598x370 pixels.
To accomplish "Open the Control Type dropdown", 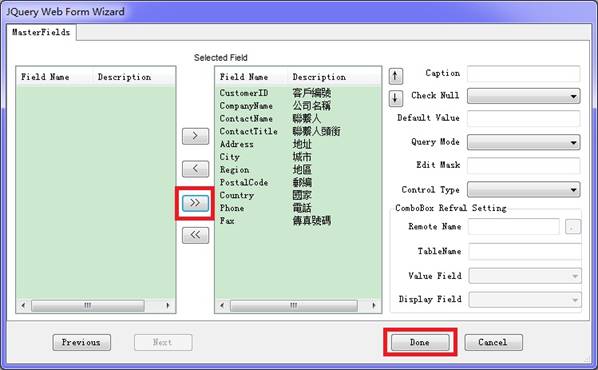I will 524,190.
